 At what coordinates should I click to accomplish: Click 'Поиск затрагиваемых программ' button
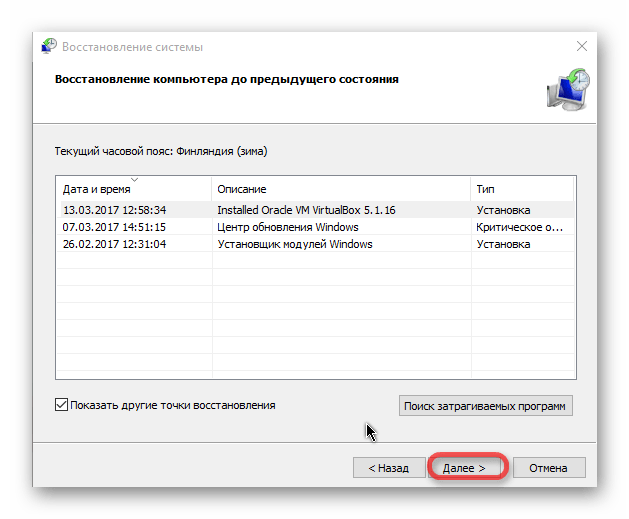(485, 406)
